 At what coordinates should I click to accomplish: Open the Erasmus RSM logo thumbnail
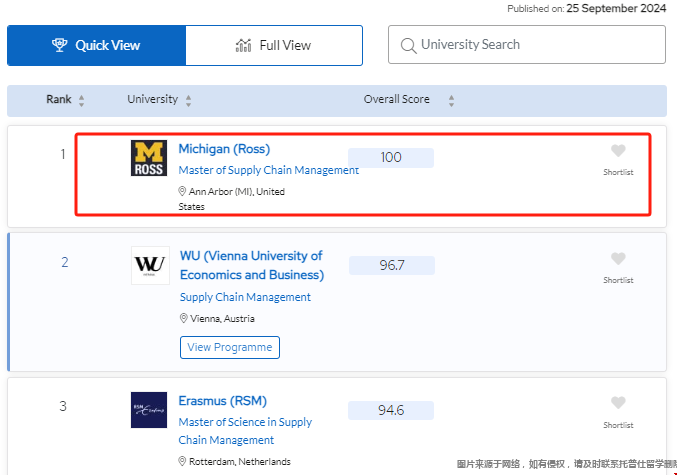[149, 410]
